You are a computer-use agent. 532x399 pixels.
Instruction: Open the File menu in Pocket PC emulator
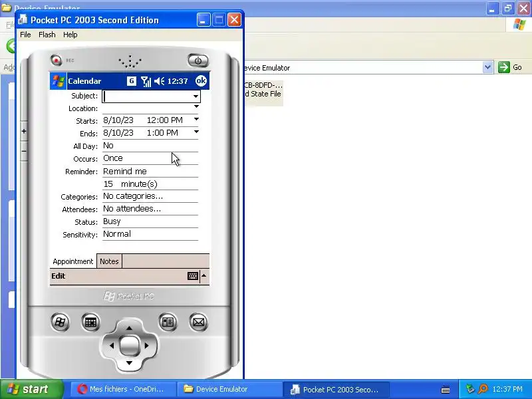25,35
